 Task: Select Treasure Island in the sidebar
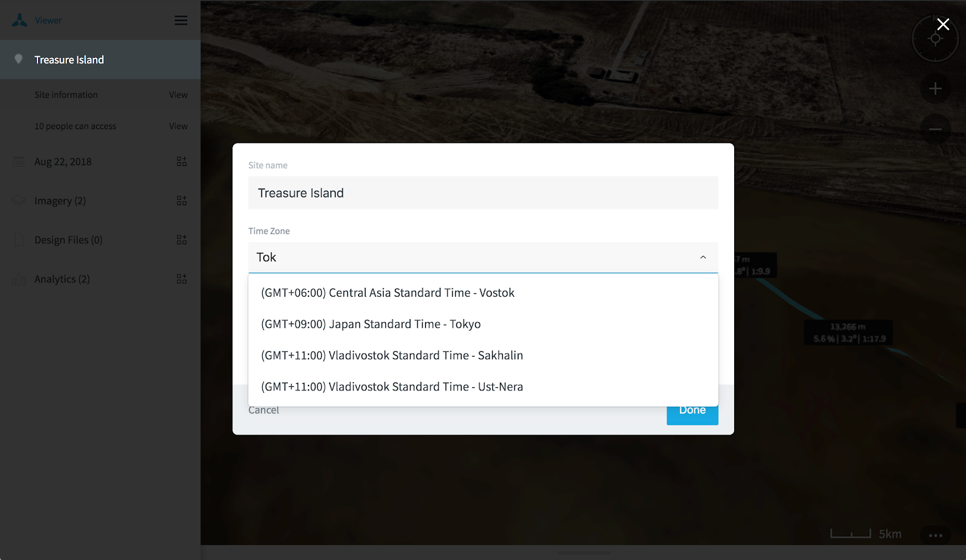(69, 59)
